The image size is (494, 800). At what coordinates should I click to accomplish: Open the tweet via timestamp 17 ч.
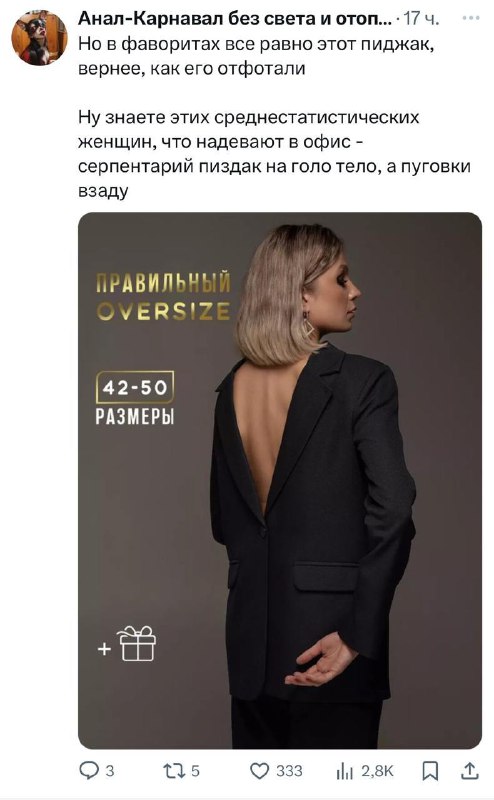[x=421, y=19]
